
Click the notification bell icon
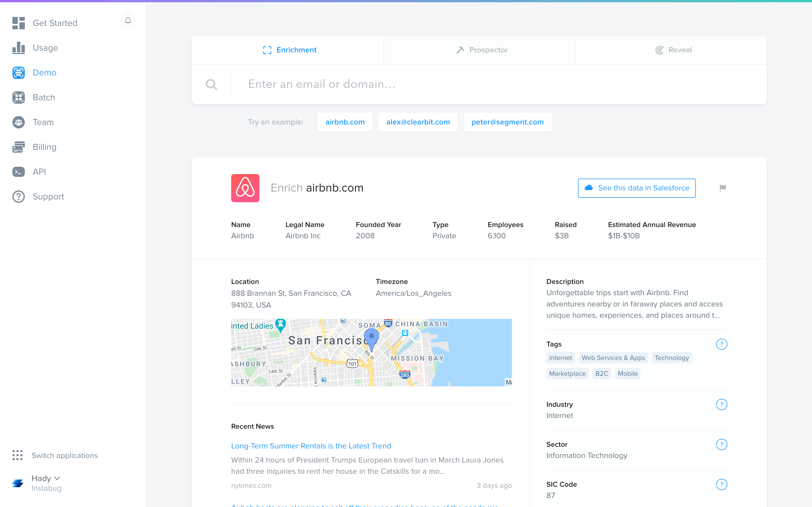[x=128, y=21]
